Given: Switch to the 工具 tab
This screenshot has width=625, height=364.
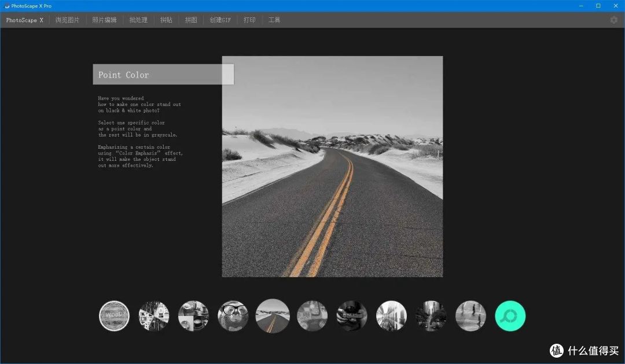Looking at the screenshot, I should pyautogui.click(x=274, y=20).
